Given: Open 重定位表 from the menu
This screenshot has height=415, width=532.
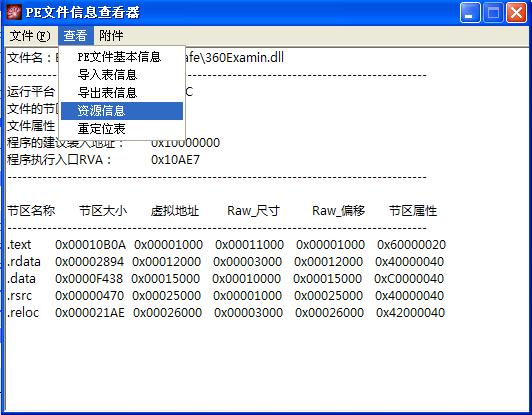Looking at the screenshot, I should coord(122,129).
